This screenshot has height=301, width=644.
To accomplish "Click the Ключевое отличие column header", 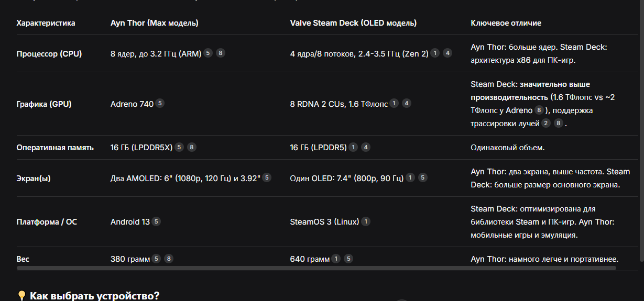I will coord(506,23).
